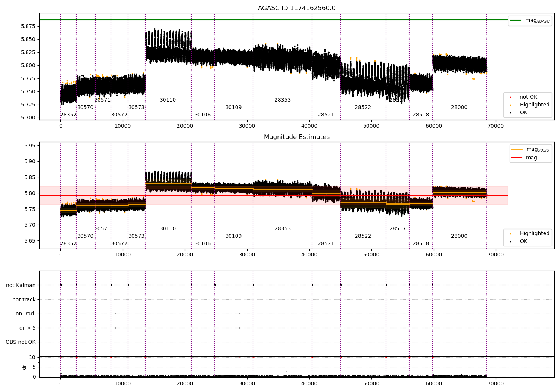Click obsid label 28000 in the top plot
This screenshot has height=392, width=560.
[459, 108]
